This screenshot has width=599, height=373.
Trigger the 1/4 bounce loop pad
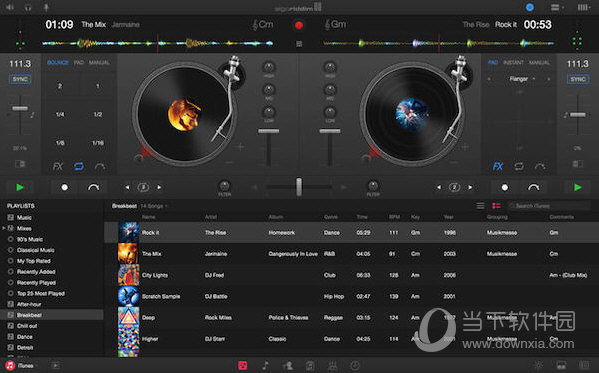click(x=60, y=114)
